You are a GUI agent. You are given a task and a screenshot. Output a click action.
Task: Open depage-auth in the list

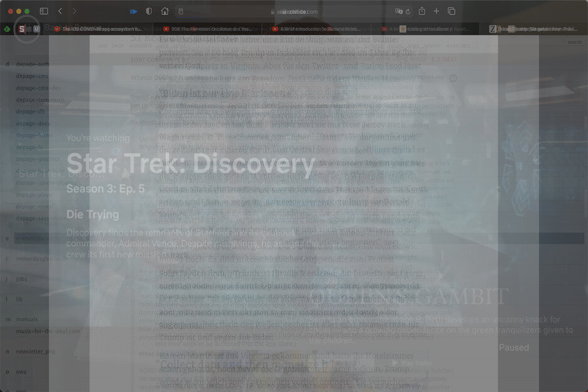[x=32, y=64]
